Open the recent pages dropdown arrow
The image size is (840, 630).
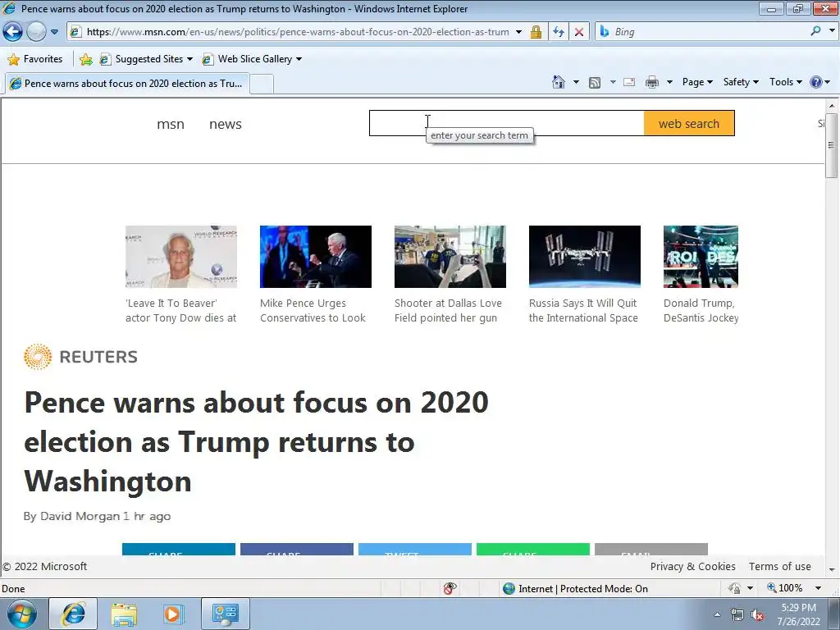55,32
